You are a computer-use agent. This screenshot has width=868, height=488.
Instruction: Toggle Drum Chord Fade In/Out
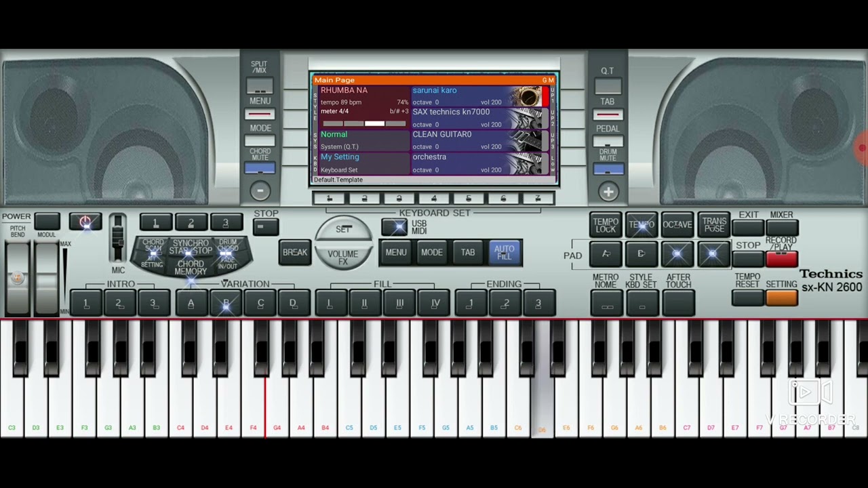point(228,253)
